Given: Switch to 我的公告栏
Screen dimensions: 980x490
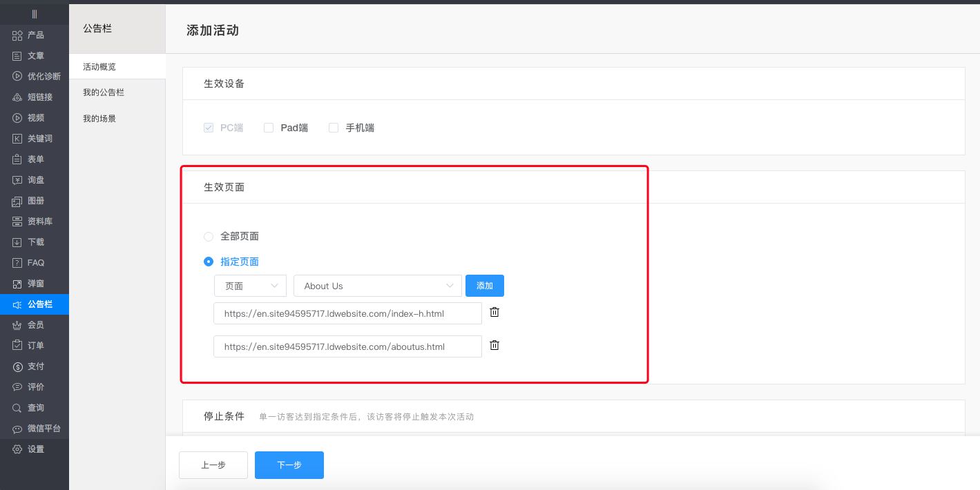Looking at the screenshot, I should coord(103,92).
